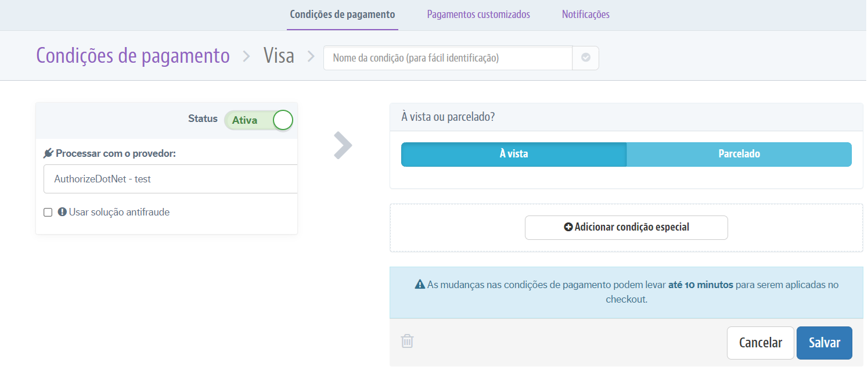Open the AuthorizeDotNet provider dropdown
Screen dimensions: 868x370
coord(171,179)
